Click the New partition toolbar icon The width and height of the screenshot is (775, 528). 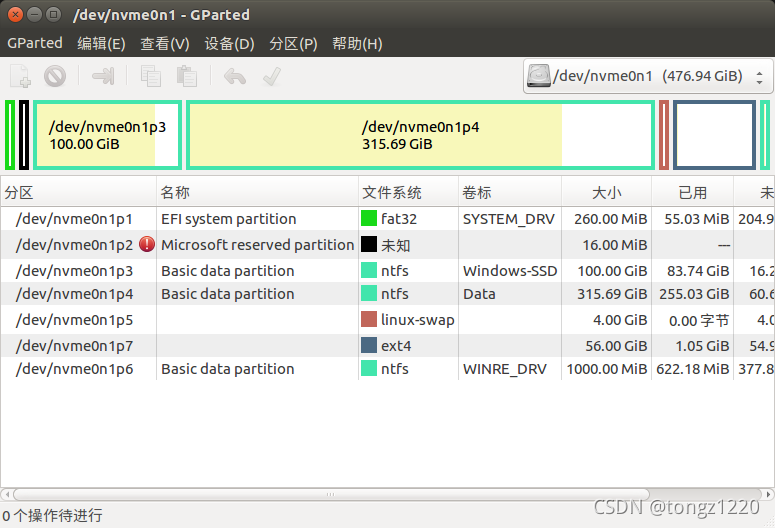[20, 76]
